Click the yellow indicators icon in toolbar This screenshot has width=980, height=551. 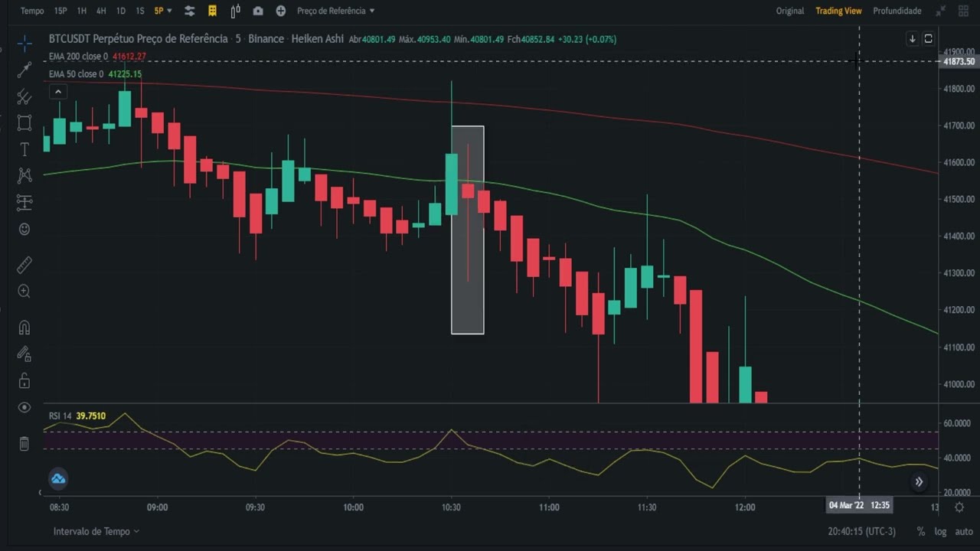point(213,11)
